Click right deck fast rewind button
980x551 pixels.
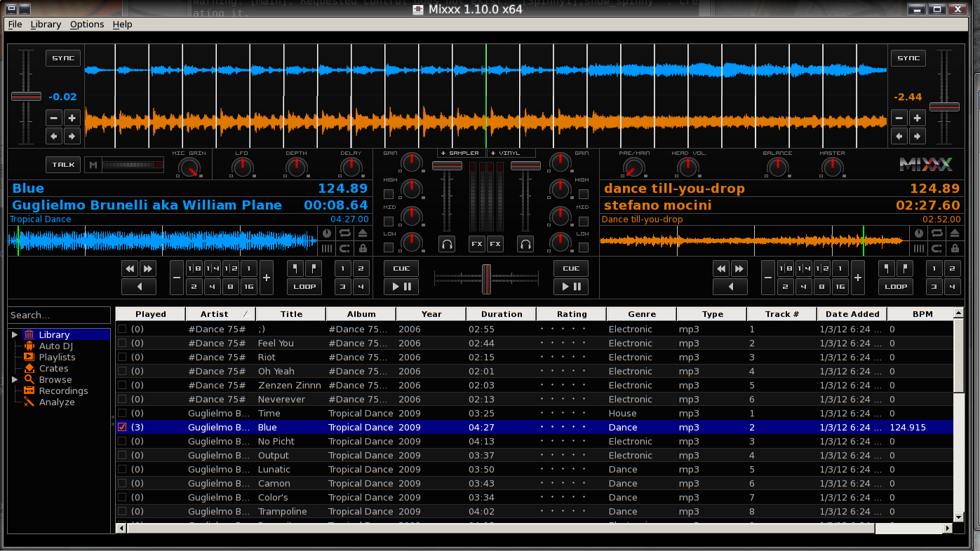[722, 268]
